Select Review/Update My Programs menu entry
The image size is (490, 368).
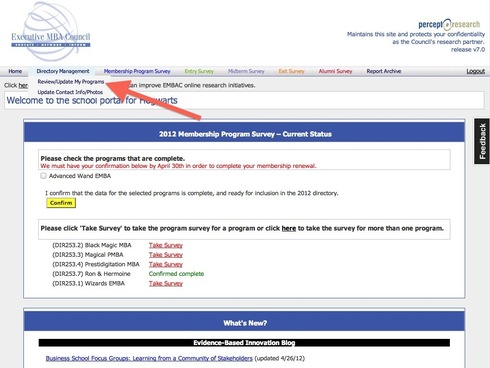tap(71, 82)
